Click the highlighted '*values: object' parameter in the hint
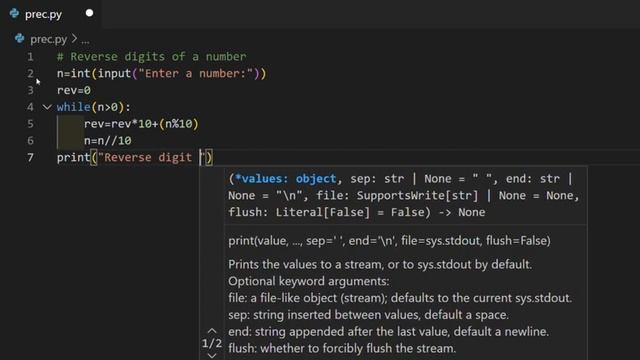640x360 pixels. coord(286,179)
